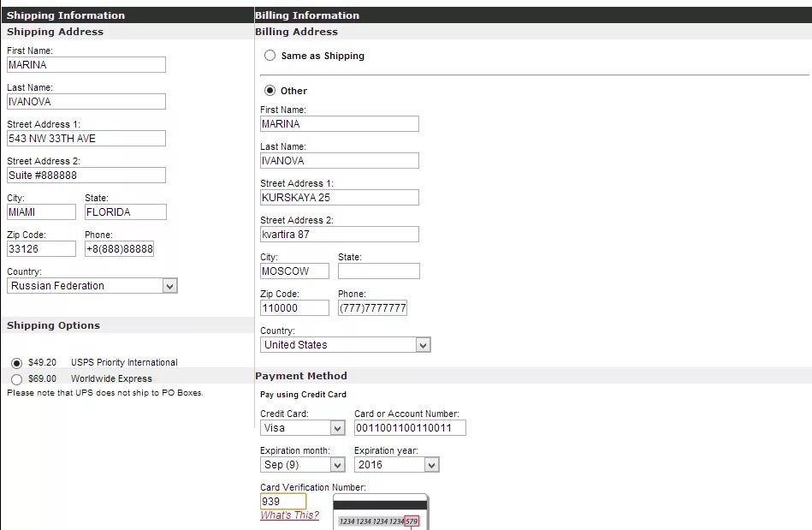Click the billing Phone field (777)7777777
The height and width of the screenshot is (530, 812).
click(373, 307)
